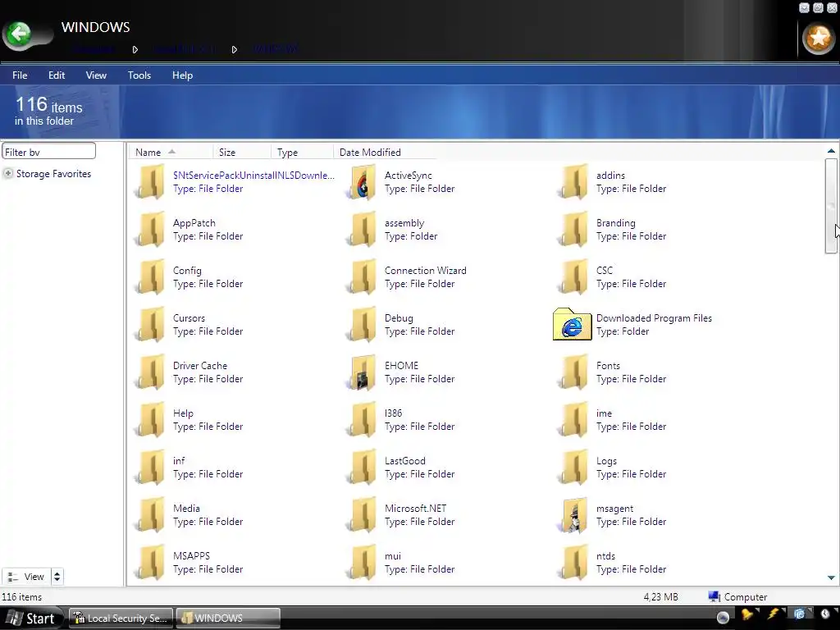The width and height of the screenshot is (840, 630).
Task: Select the Cursors folder icon
Action: (151, 325)
